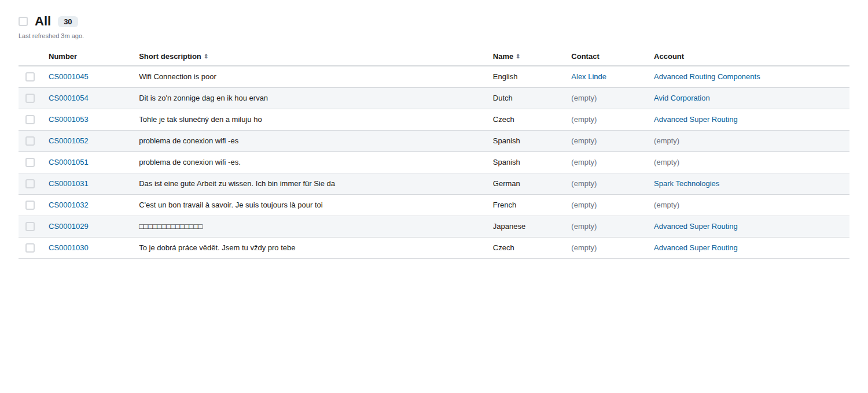Viewport: 868px width, 393px height.
Task: Click the Short description column header
Action: 170,57
